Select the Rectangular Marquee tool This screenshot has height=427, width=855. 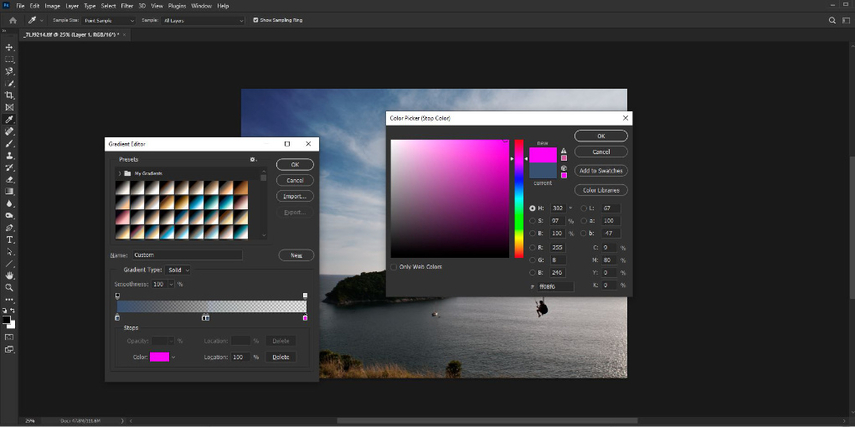[x=9, y=59]
